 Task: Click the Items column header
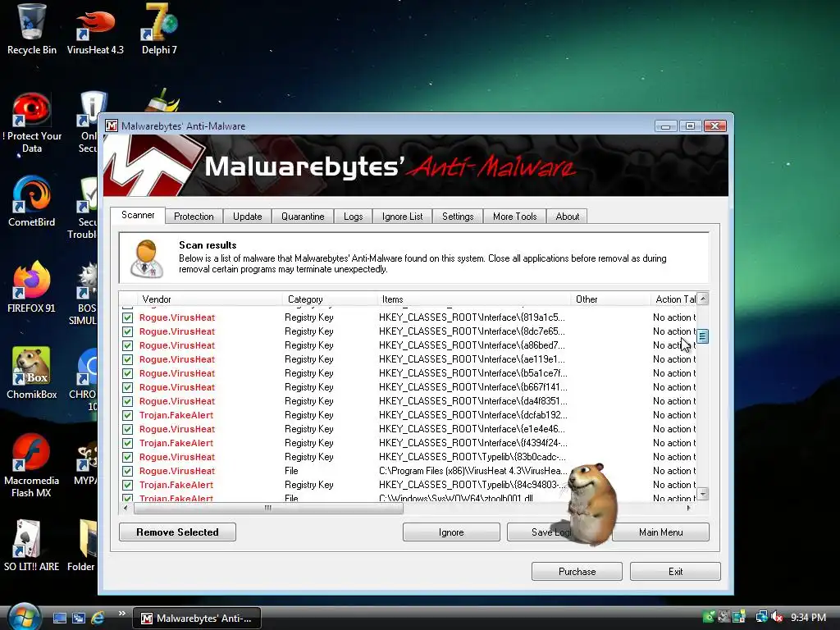tap(474, 299)
